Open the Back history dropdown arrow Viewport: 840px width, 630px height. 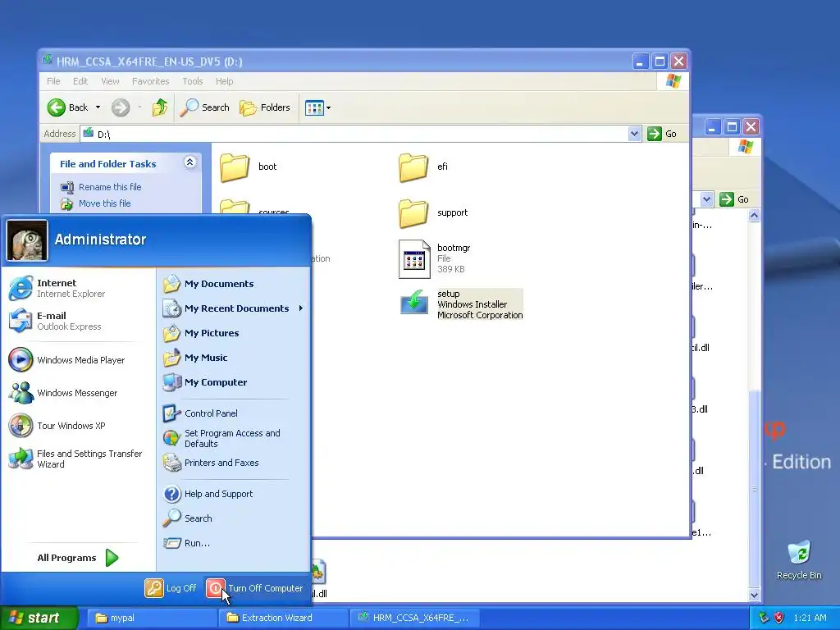point(98,107)
